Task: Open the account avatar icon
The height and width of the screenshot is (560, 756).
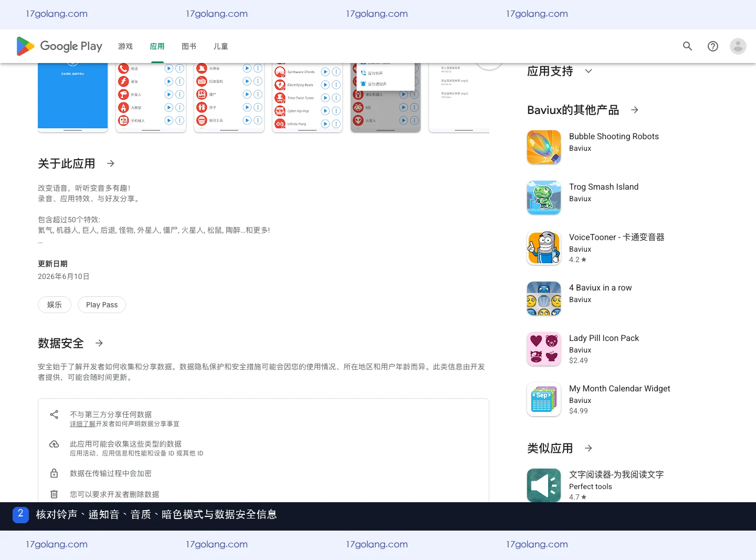Action: click(738, 46)
